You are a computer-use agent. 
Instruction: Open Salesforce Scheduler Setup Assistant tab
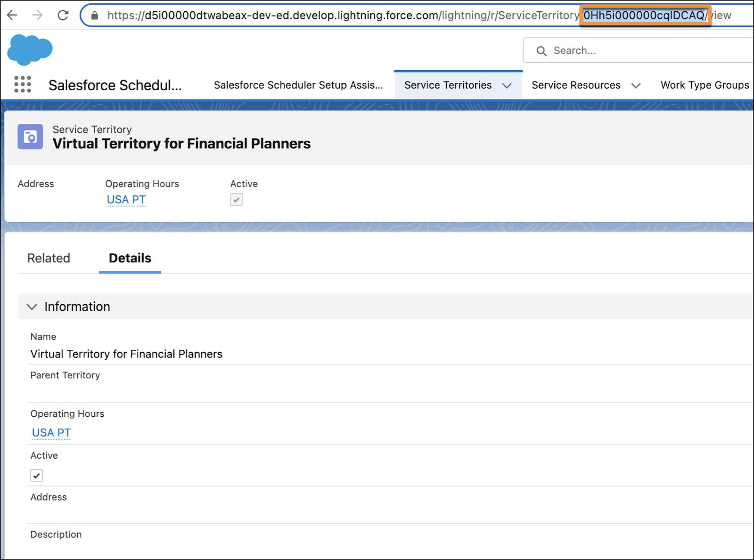coord(298,85)
